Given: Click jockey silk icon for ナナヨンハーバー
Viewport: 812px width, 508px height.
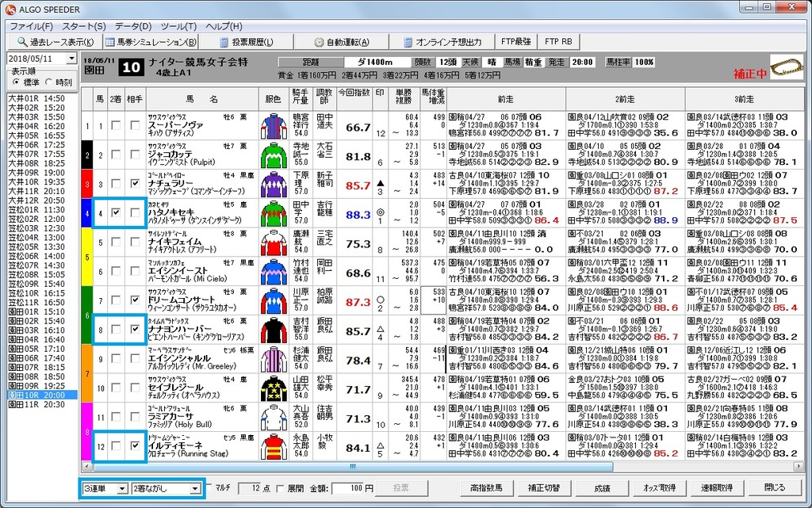Looking at the screenshot, I should click(274, 330).
